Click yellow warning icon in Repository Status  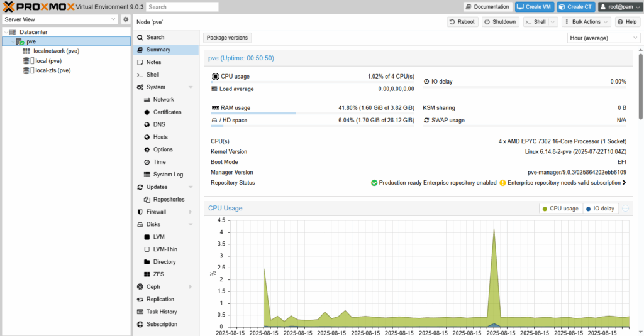pos(502,183)
